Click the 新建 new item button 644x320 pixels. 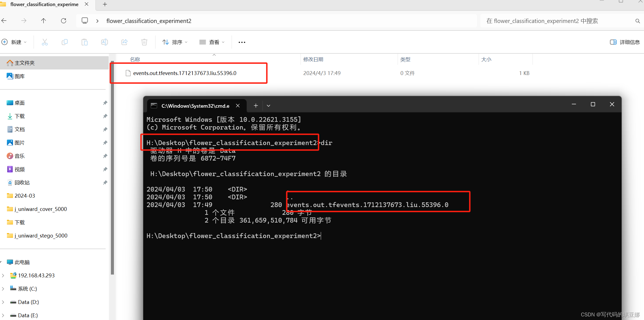coord(14,42)
